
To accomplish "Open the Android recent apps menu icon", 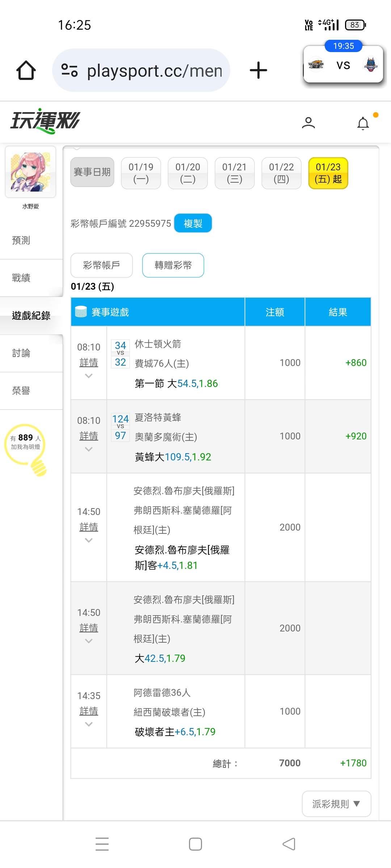I will (x=102, y=844).
